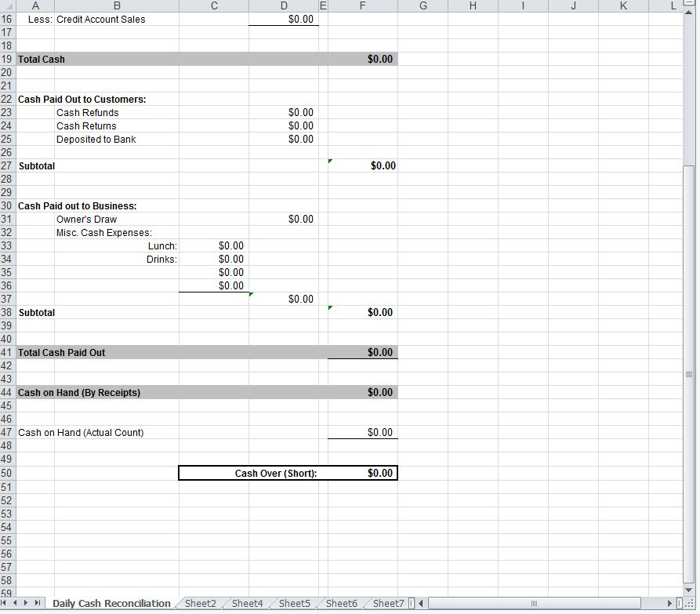Click 'Cash on Hand (By Receipts)' label

pyautogui.click(x=79, y=393)
